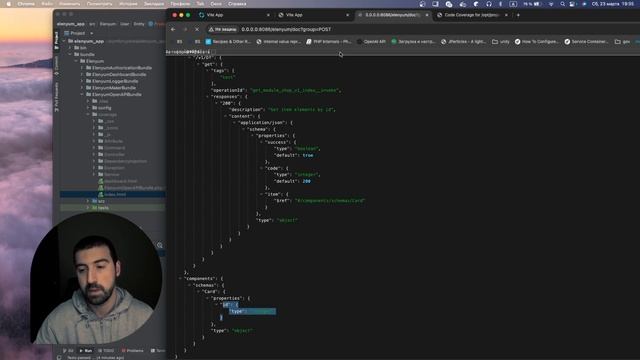Open the Service Container bookmark
640x360 pixels.
pyautogui.click(x=587, y=42)
